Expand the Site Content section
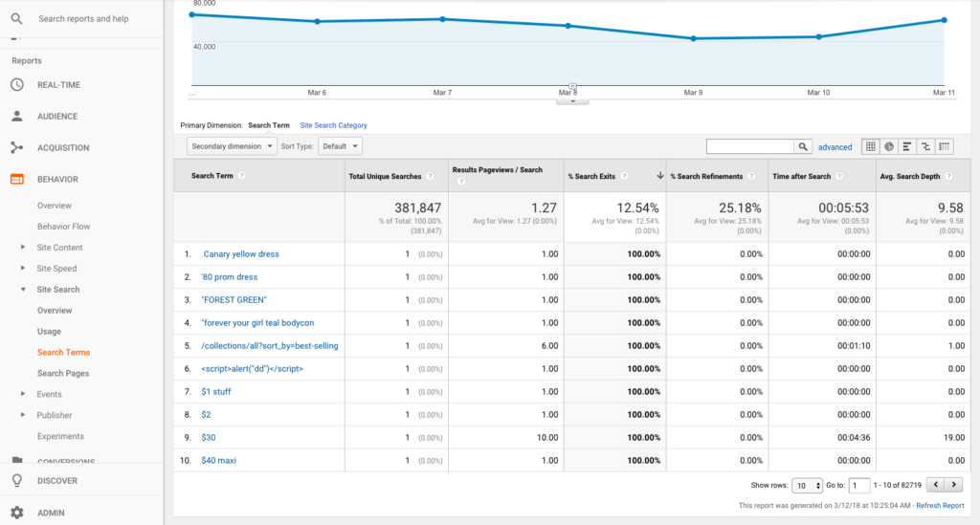The height and width of the screenshot is (525, 980). click(x=23, y=248)
